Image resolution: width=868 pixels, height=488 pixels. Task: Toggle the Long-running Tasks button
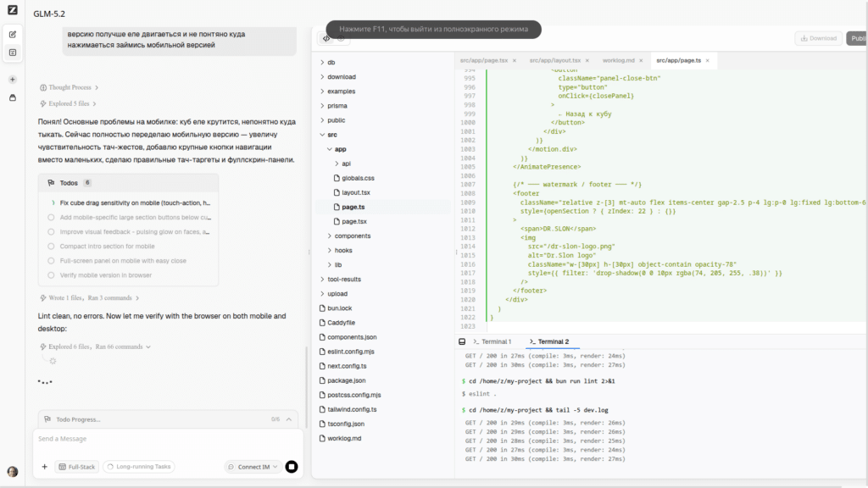(139, 467)
